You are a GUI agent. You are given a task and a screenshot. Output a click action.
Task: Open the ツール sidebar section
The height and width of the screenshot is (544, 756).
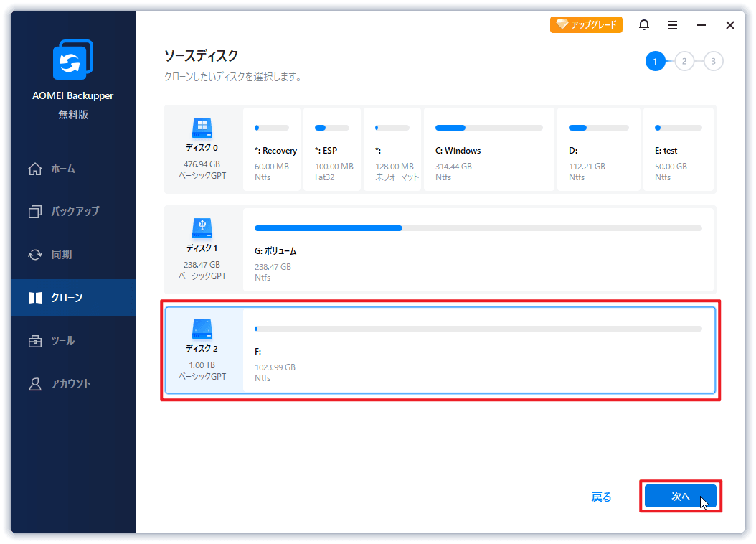coord(62,341)
